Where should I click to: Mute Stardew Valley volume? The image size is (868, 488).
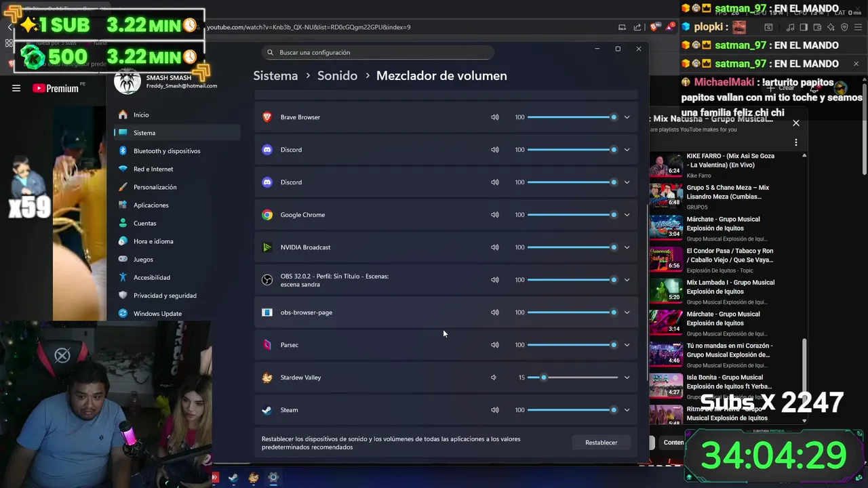pyautogui.click(x=494, y=378)
